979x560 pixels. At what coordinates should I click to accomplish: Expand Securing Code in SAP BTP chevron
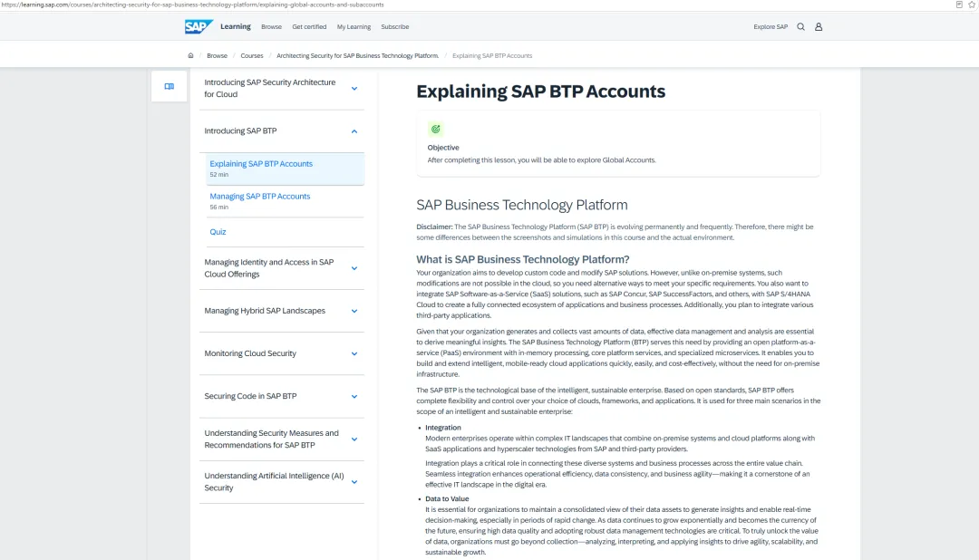[x=354, y=396]
